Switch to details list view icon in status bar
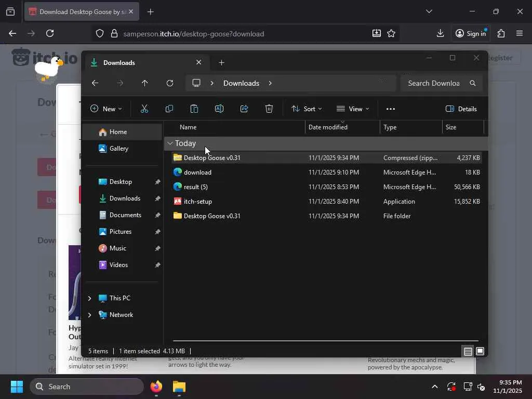The height and width of the screenshot is (399, 532). (x=468, y=351)
